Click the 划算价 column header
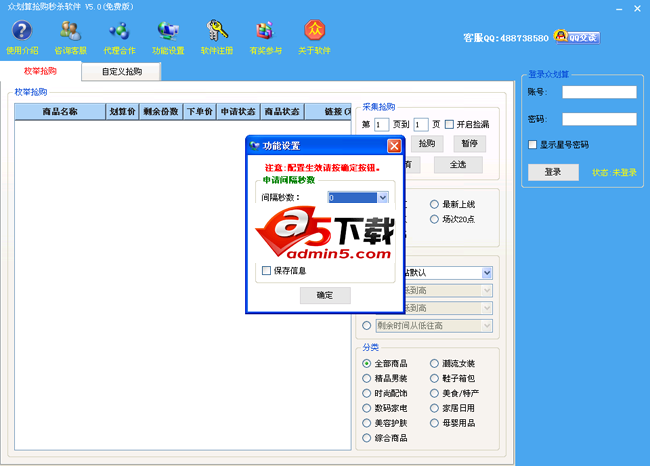The width and height of the screenshot is (650, 466). [x=122, y=112]
